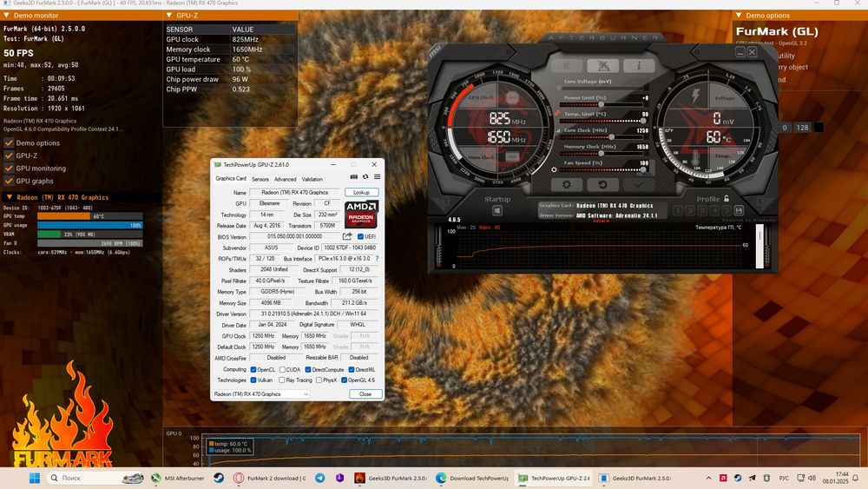The image size is (868, 489).
Task: Collapse Radeon RX 470 Graphics section
Action: click(81, 197)
